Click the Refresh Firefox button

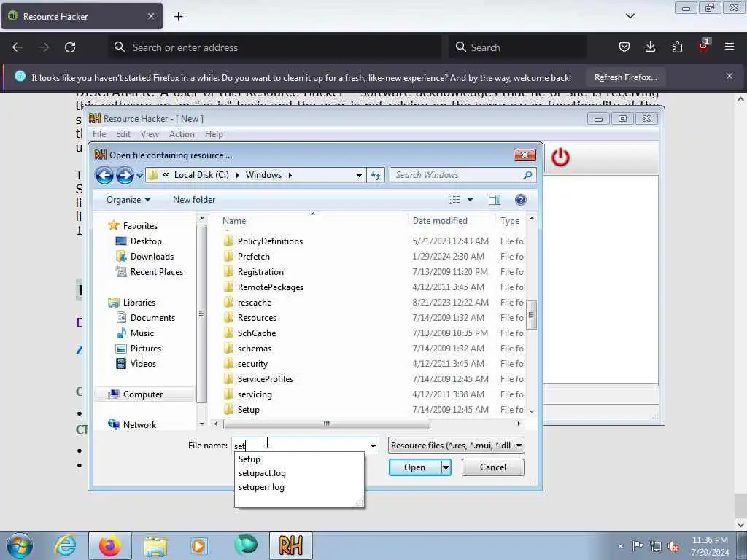pyautogui.click(x=625, y=77)
